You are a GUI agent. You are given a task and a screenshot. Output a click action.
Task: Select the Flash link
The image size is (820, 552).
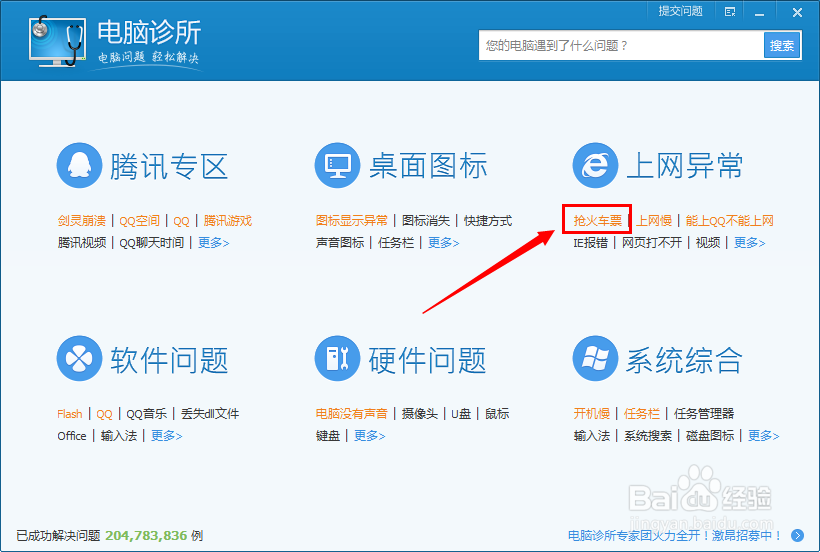click(70, 414)
